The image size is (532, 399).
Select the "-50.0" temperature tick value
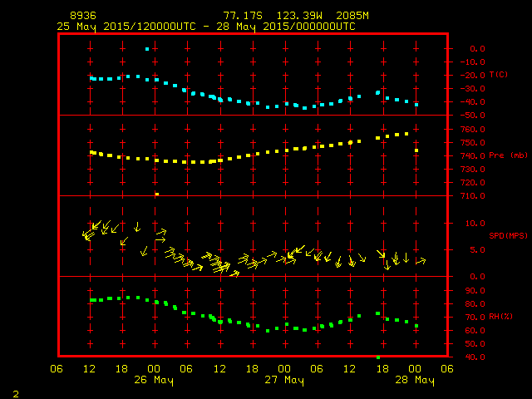(473, 116)
